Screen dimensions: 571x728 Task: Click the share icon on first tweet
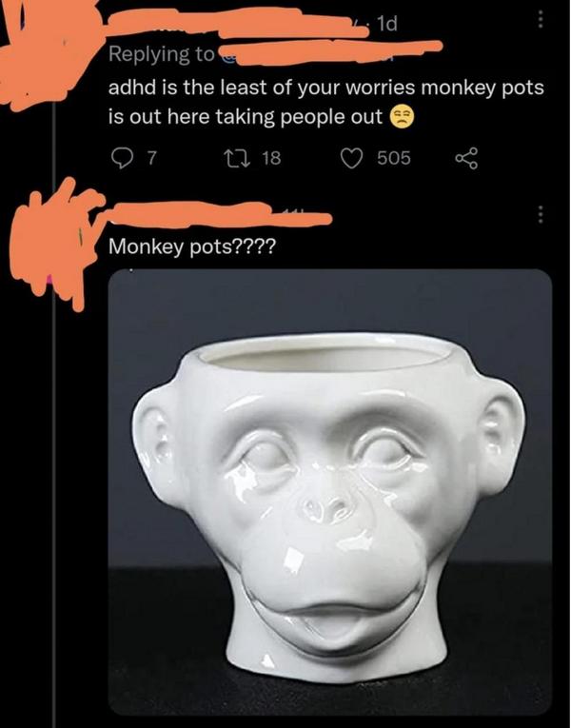click(x=465, y=157)
